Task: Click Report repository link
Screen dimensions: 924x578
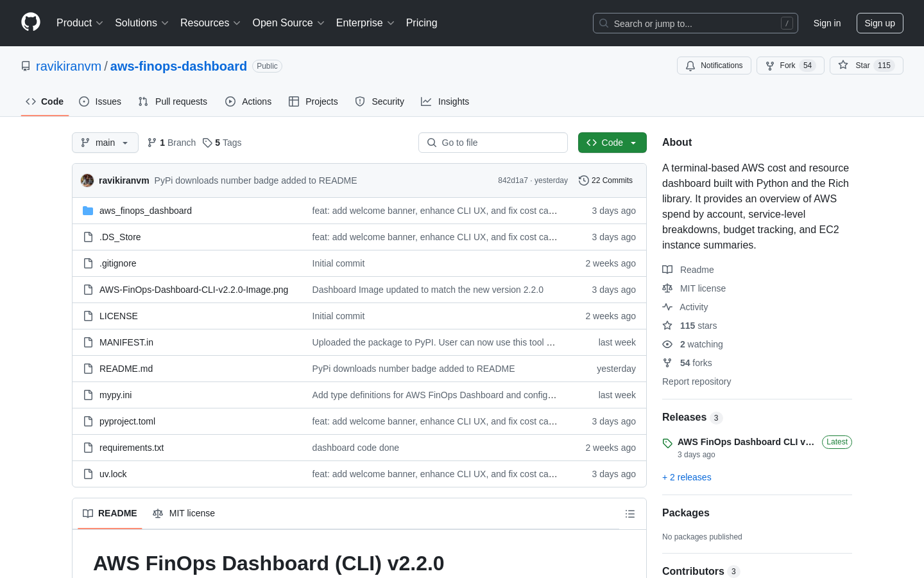Action: tap(696, 381)
